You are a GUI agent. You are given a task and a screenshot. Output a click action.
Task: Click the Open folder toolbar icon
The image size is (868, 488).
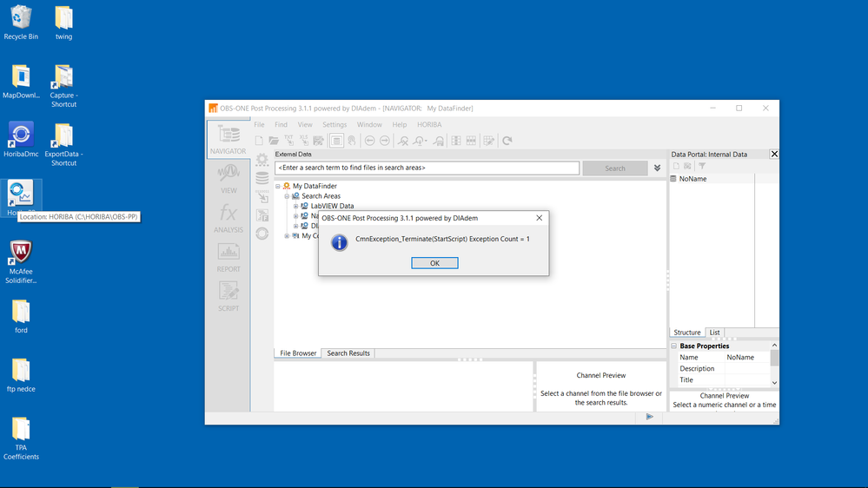[x=274, y=141]
